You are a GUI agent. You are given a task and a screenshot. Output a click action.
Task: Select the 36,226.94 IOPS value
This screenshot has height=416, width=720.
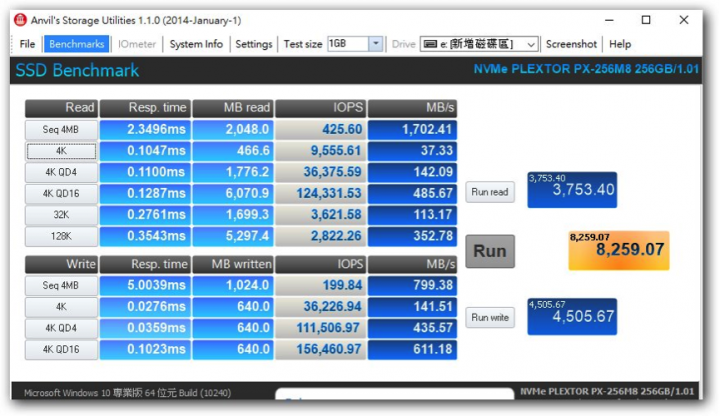tap(321, 307)
